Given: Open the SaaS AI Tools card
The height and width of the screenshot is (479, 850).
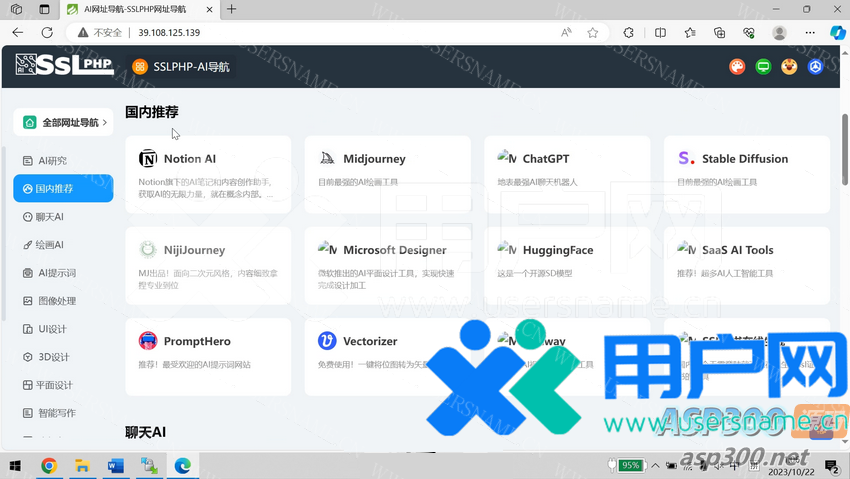Looking at the screenshot, I should 746,266.
